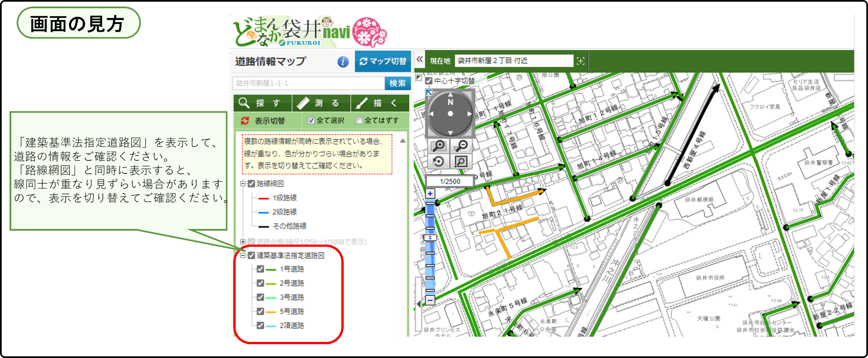
Task: Toggle the 建築基準法指定道路図 layer checkbox
Action: pyautogui.click(x=251, y=255)
